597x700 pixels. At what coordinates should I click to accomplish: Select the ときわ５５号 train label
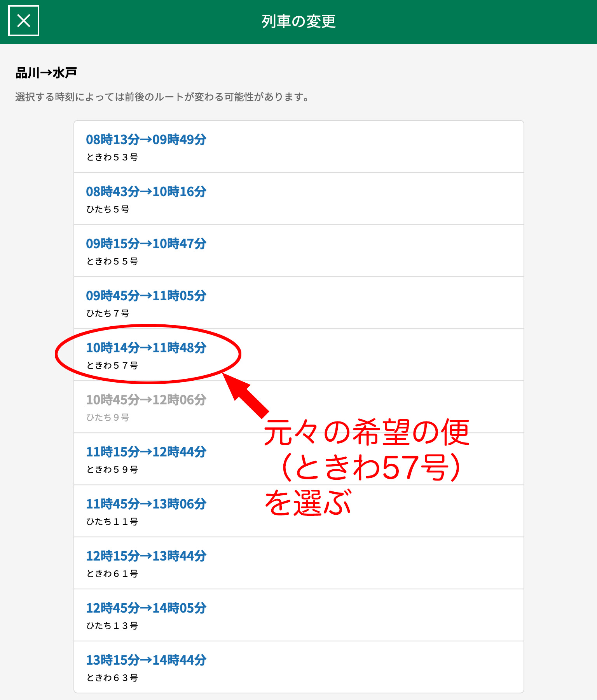112,261
